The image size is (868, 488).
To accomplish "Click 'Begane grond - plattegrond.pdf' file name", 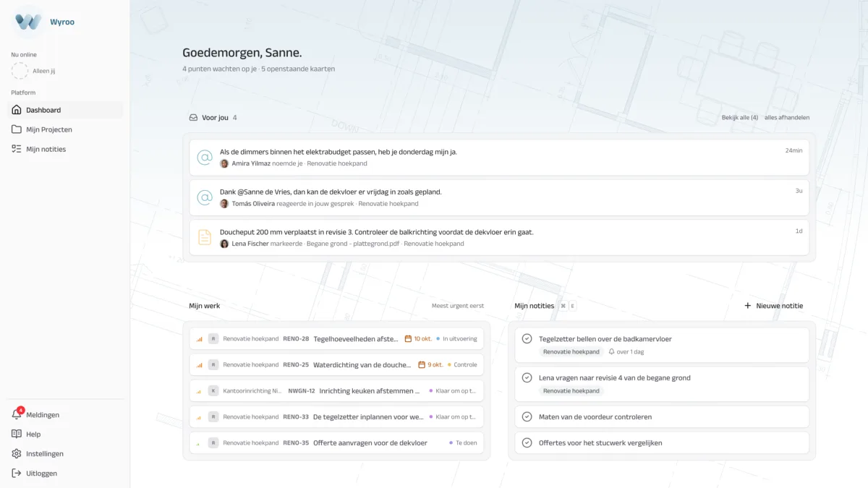I will [353, 244].
